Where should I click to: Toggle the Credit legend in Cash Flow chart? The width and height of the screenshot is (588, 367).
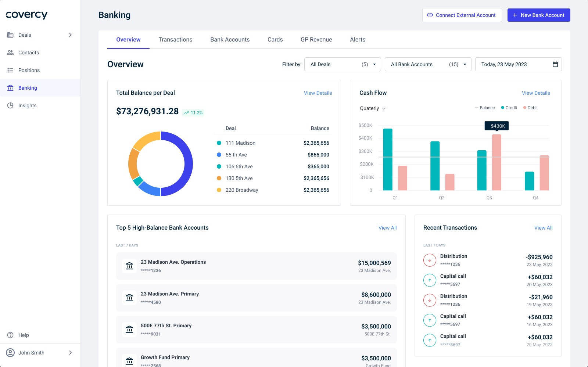[x=509, y=108]
